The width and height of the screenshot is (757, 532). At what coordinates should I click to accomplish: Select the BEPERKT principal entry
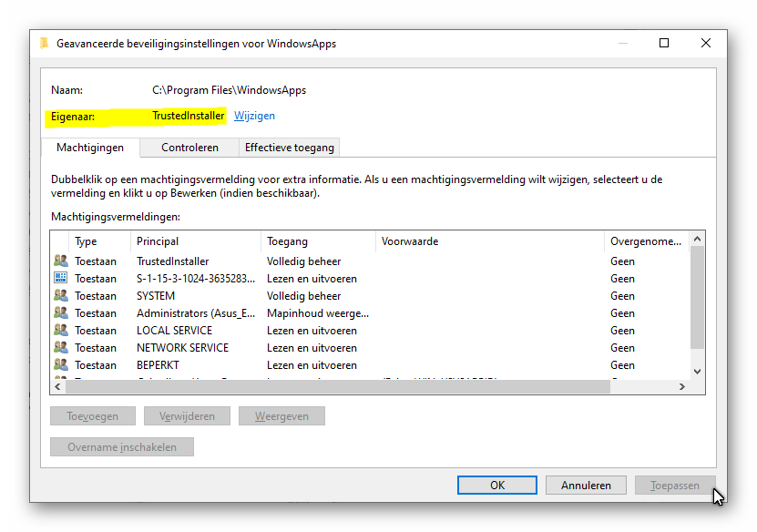158,365
